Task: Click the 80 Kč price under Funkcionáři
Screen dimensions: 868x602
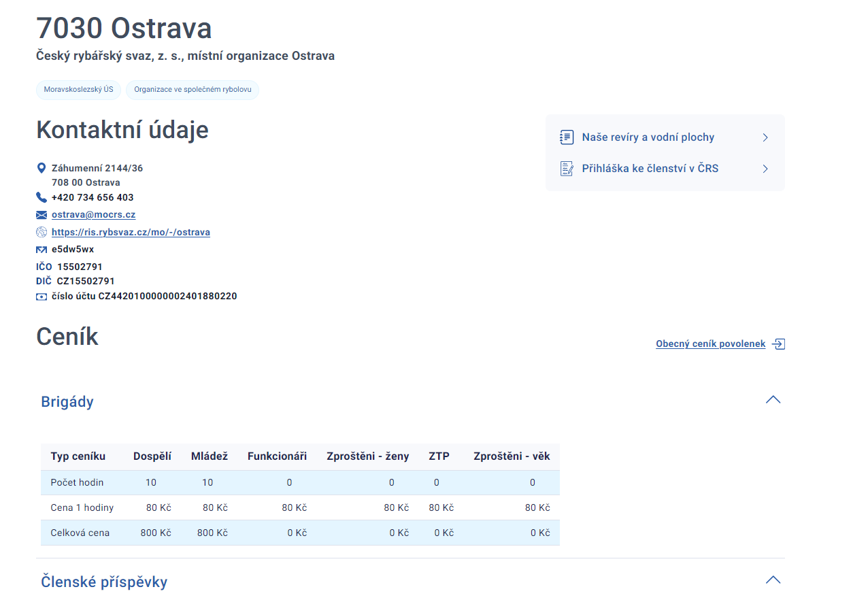Action: [x=294, y=508]
